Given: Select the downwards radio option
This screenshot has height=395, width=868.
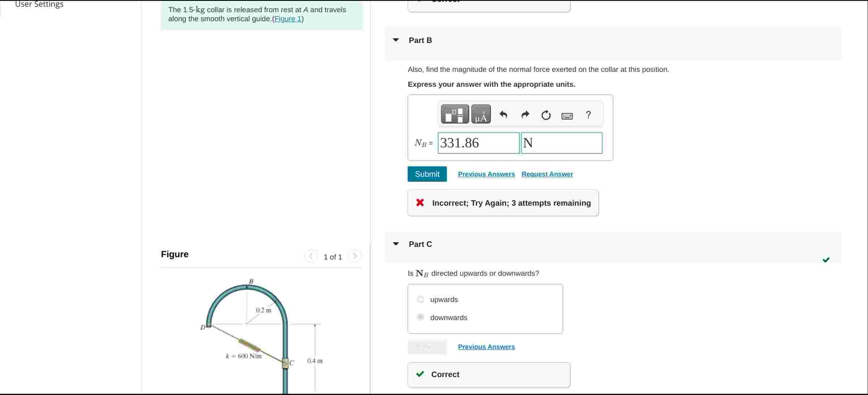Looking at the screenshot, I should click(420, 317).
